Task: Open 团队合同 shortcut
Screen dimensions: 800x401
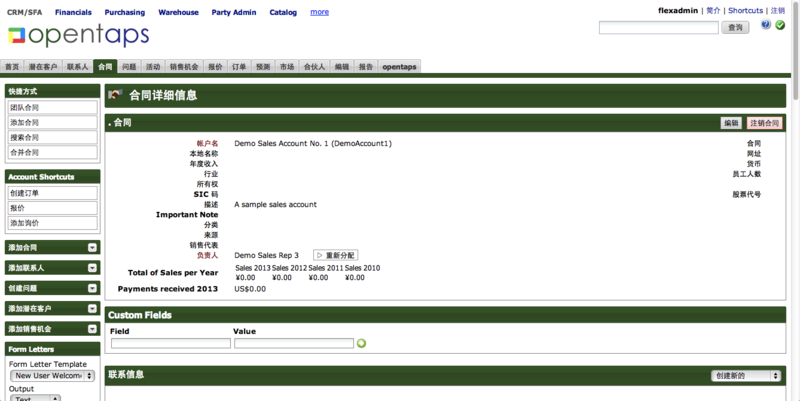Action: tap(53, 108)
